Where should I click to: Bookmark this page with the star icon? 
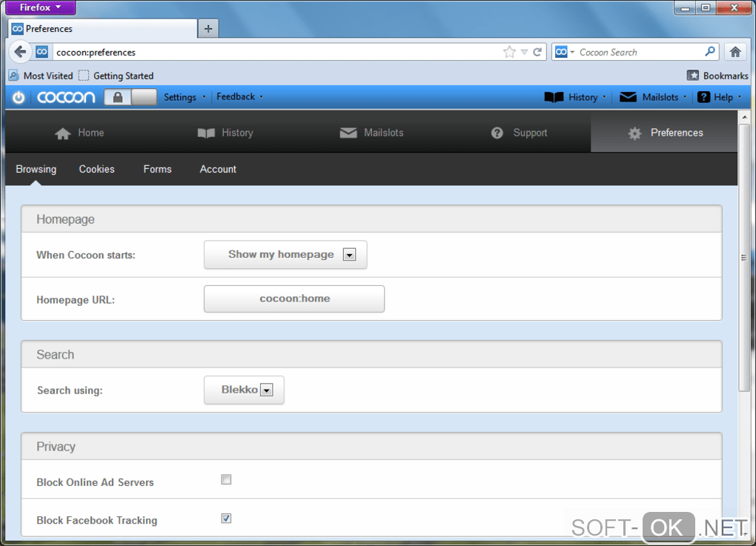[509, 52]
